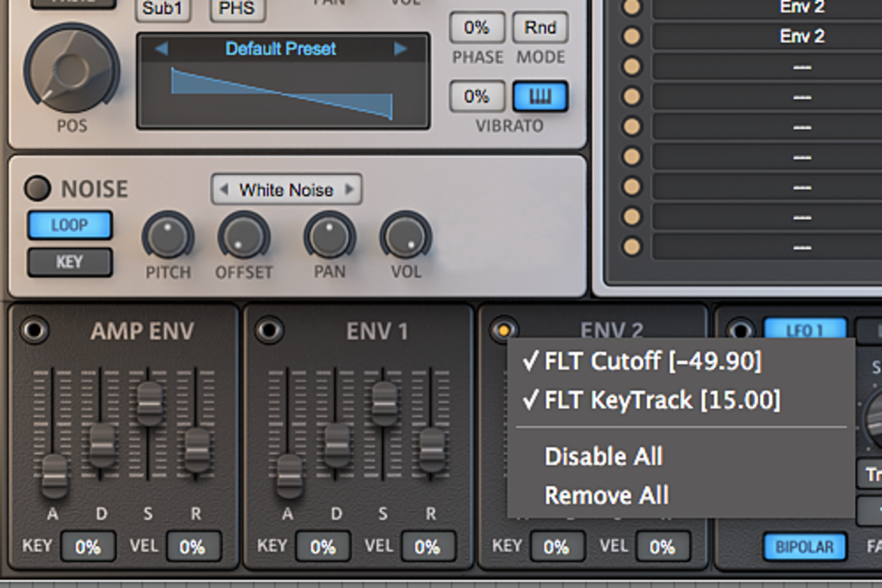Go to previous oscillator preset arrow
The width and height of the screenshot is (882, 588).
point(161,49)
